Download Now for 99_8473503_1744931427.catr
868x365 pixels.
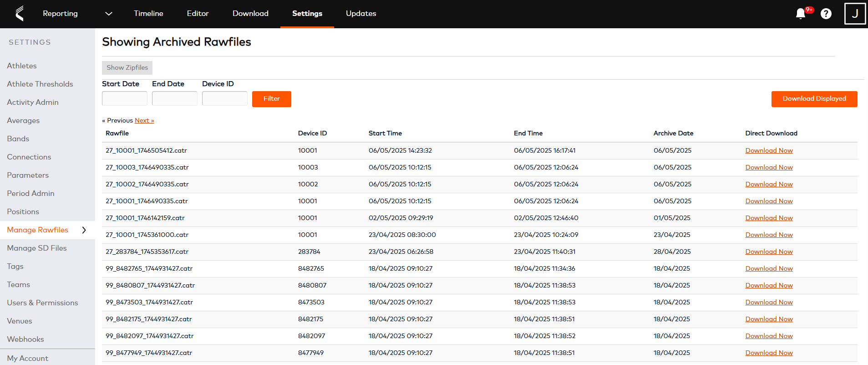tap(769, 303)
